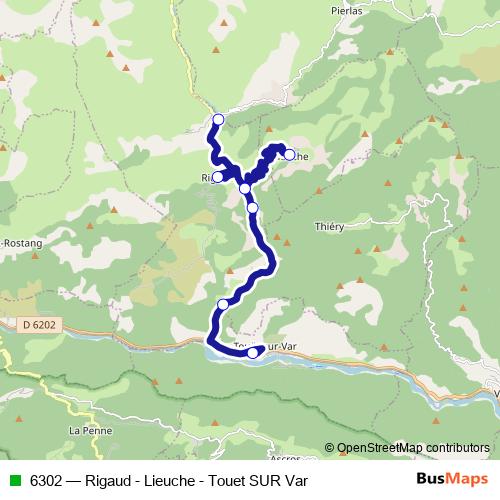This screenshot has width=500, height=500.
Task: Click the D 6202 road label
Action: coord(39,325)
